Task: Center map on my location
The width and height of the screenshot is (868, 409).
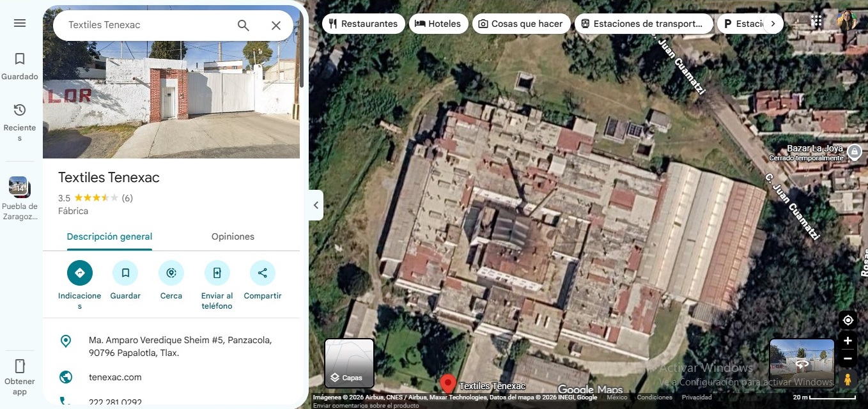Action: 848,320
